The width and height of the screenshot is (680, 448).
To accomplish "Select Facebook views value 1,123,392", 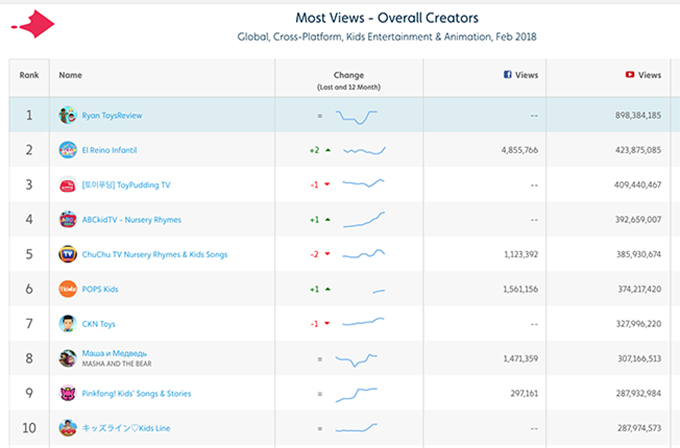I will (x=521, y=254).
